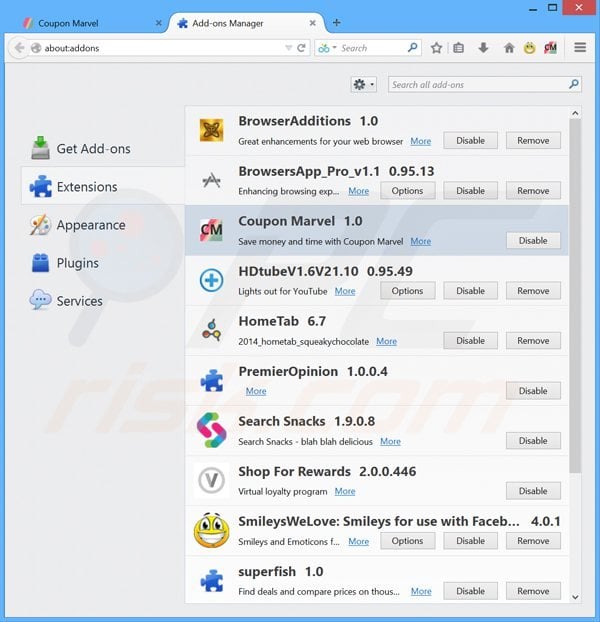Viewport: 600px width, 622px height.
Task: Close the Coupon Marvel tab
Action: (x=158, y=23)
